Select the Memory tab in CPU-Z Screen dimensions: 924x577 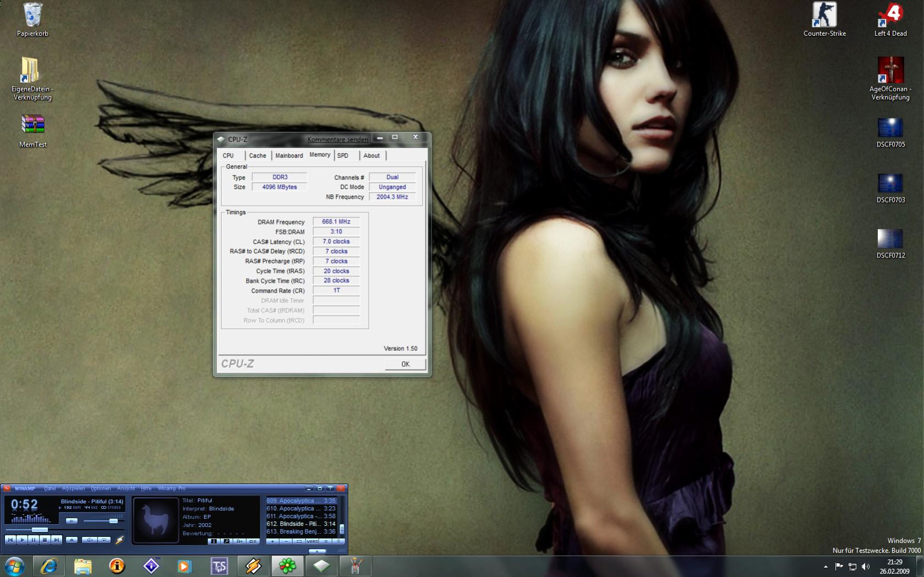point(320,155)
